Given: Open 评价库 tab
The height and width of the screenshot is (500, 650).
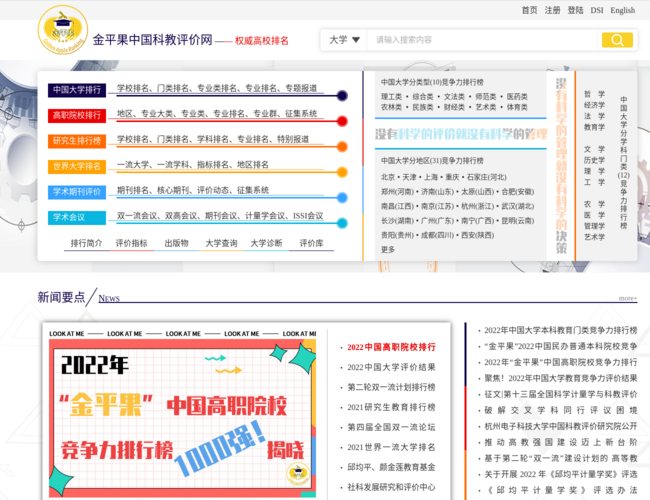Looking at the screenshot, I should (x=311, y=243).
